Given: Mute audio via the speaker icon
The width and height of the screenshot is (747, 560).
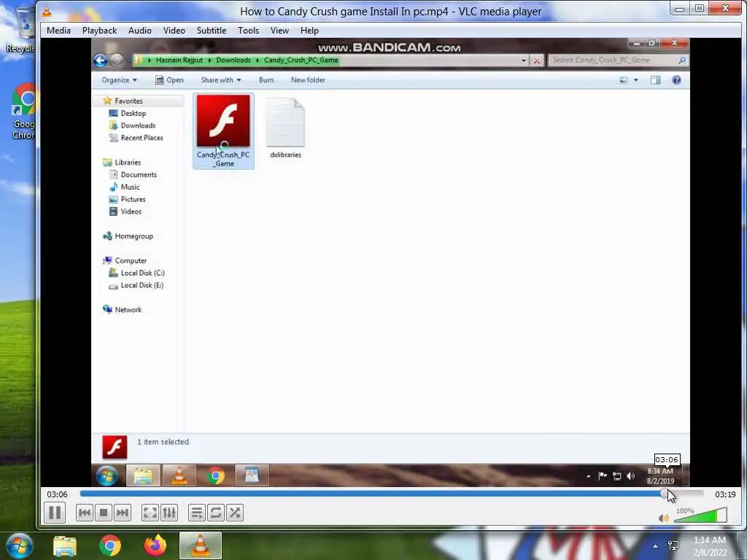Looking at the screenshot, I should click(x=663, y=518).
